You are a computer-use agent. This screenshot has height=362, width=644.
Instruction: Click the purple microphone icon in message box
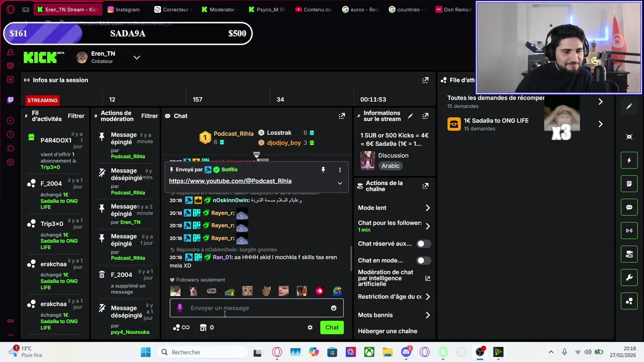(180, 308)
